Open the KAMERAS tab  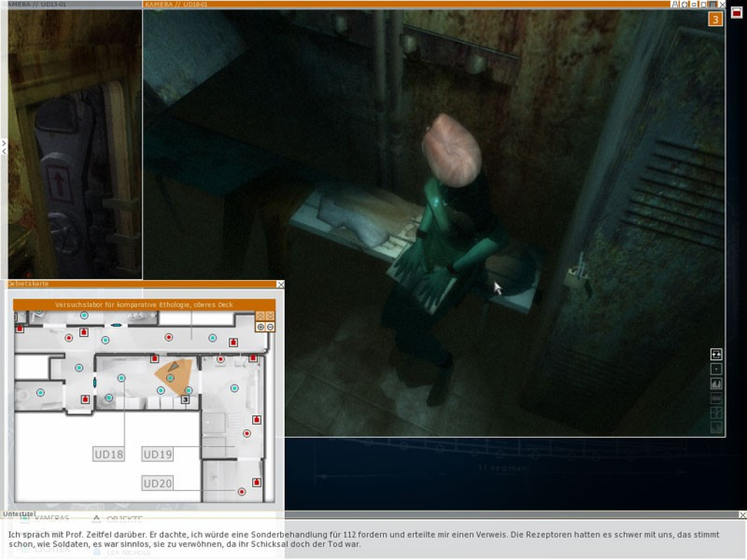52,519
